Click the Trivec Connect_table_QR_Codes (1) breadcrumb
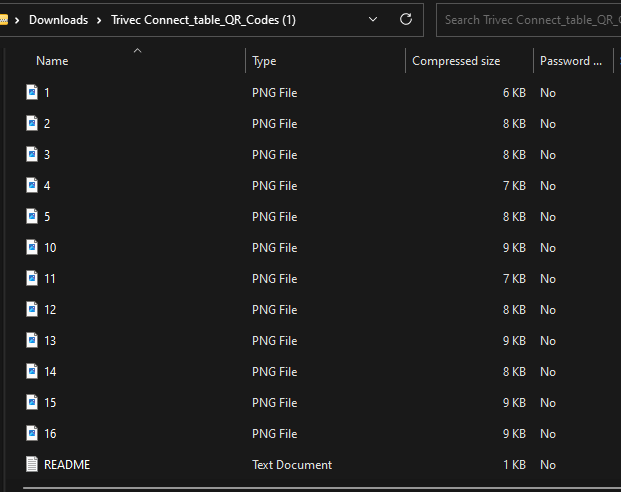This screenshot has width=621, height=492. point(203,20)
